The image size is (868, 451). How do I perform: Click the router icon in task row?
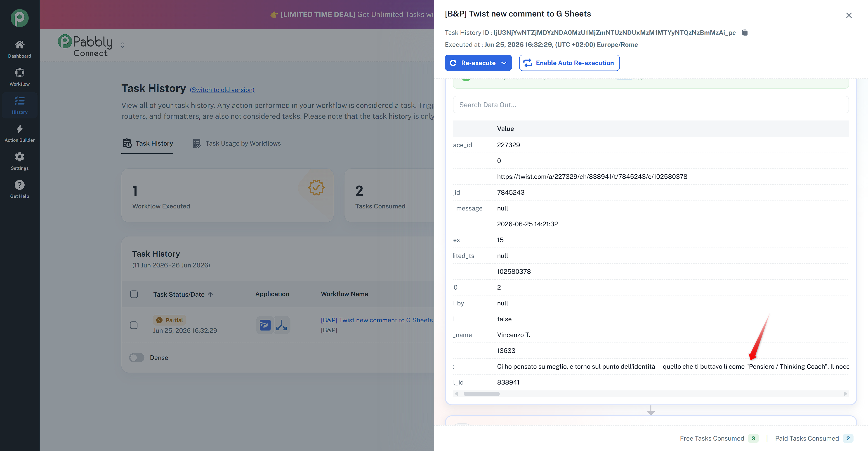click(281, 325)
